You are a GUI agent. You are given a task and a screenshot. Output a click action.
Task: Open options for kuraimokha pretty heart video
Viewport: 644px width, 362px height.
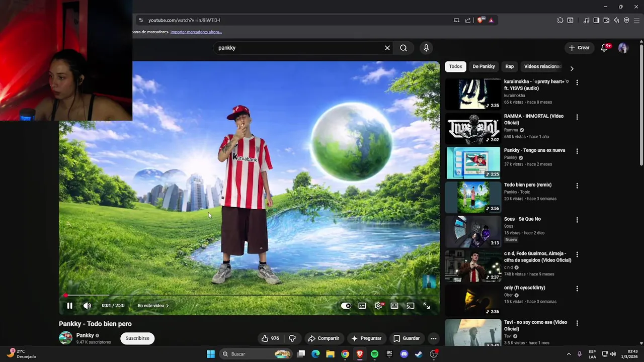(x=577, y=82)
